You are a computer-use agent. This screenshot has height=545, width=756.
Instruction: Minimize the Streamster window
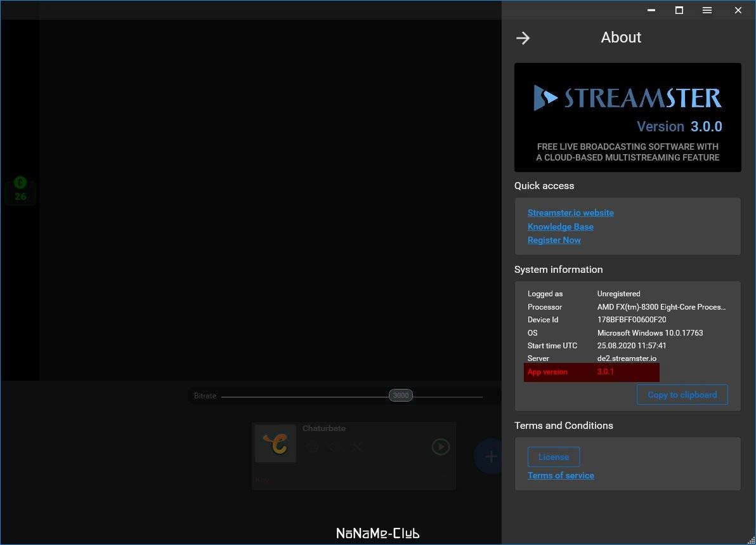point(651,10)
